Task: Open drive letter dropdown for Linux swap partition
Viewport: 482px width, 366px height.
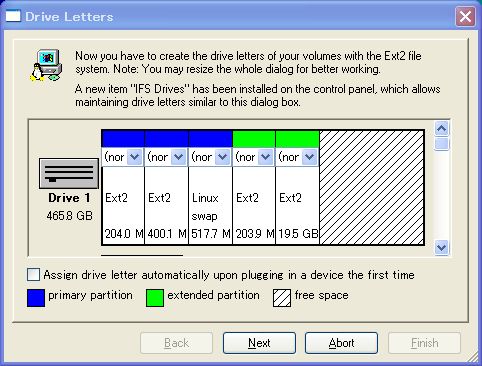Action: pyautogui.click(x=222, y=157)
